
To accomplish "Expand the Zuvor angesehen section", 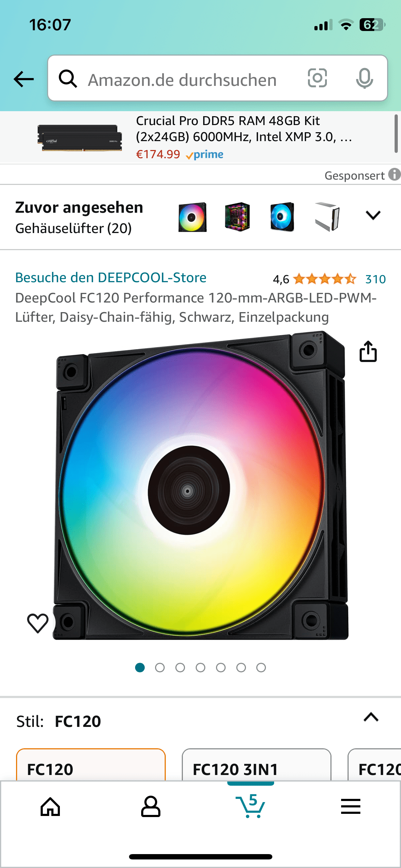I will [x=373, y=215].
